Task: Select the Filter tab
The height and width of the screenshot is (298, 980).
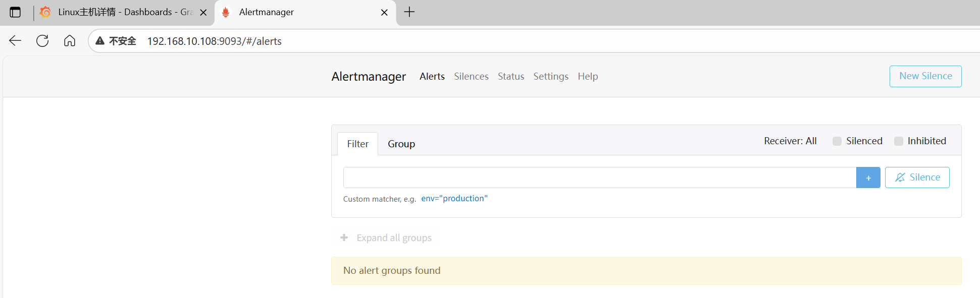Action: 357,144
